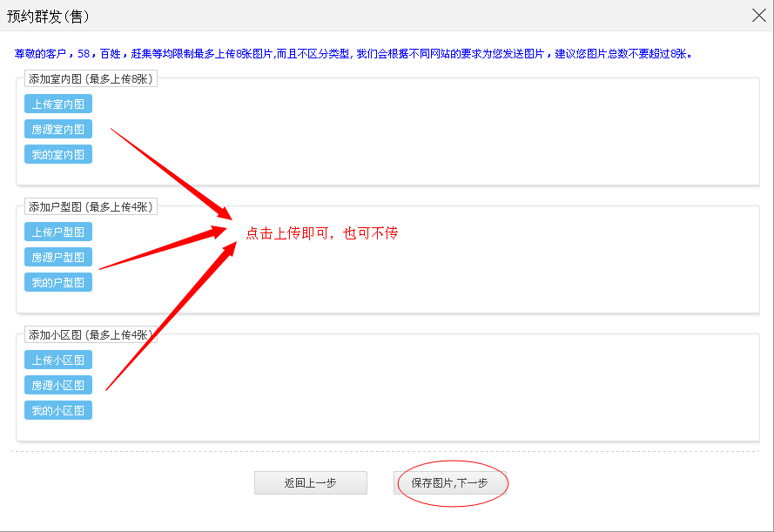Viewport: 774px width, 532px height.
Task: Click the 上传户型图 button
Action: tap(58, 232)
